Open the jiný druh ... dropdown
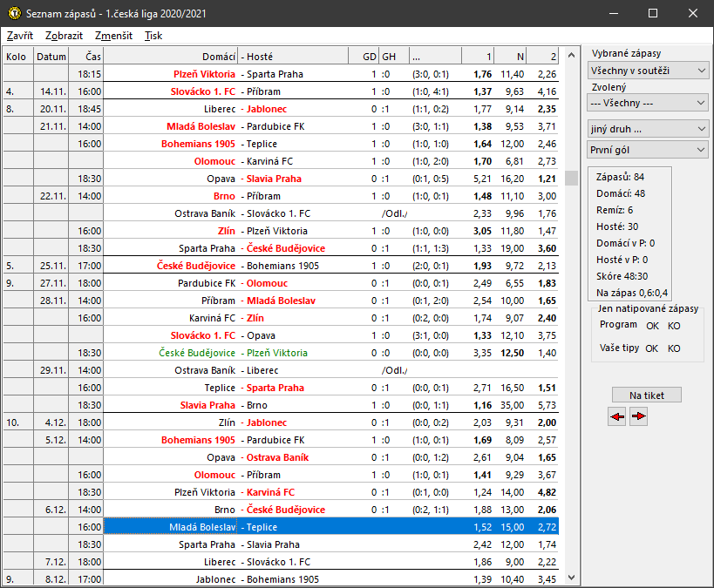The image size is (714, 588). click(x=648, y=129)
